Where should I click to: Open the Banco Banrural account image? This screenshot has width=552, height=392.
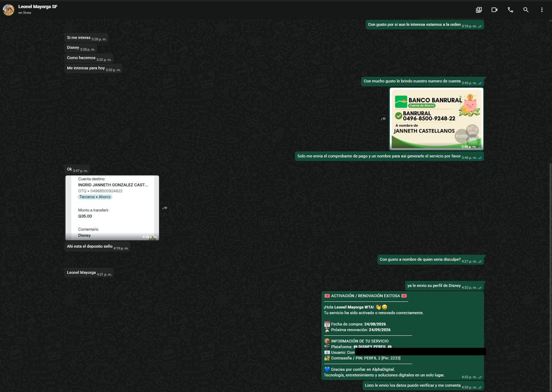click(437, 119)
